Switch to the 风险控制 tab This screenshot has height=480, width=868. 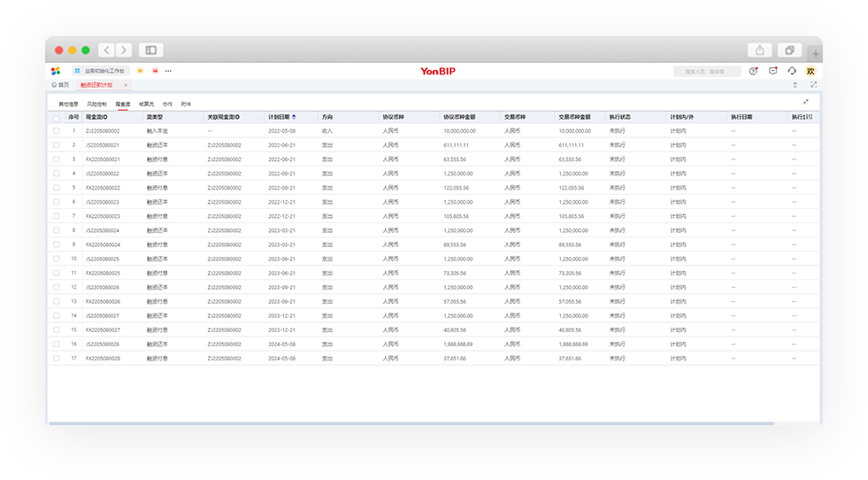(96, 105)
